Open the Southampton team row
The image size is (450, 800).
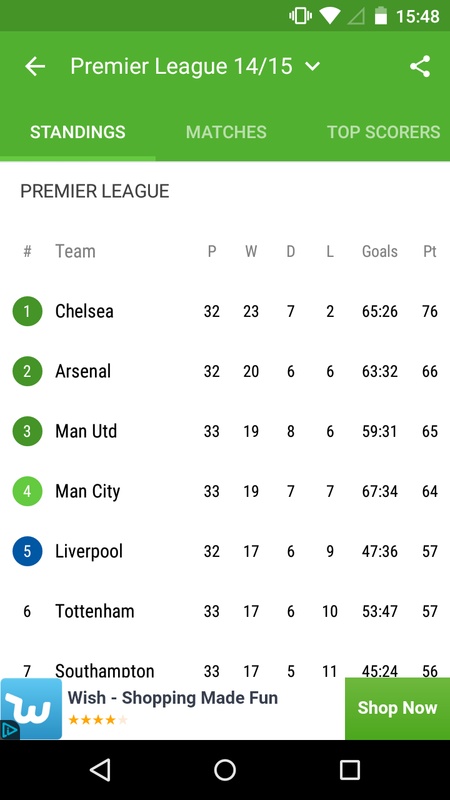225,665
